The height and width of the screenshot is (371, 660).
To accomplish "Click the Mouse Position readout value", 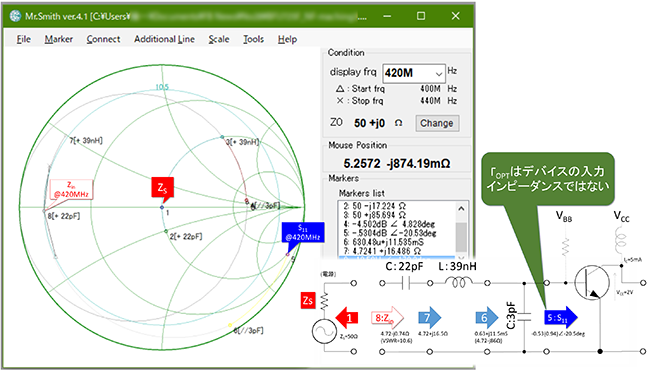I will tap(397, 163).
